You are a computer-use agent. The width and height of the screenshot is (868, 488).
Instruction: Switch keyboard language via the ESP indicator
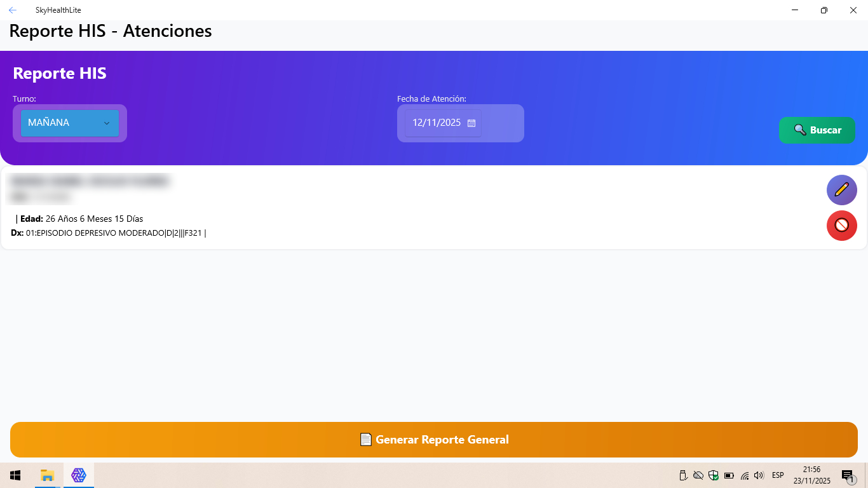(778, 475)
